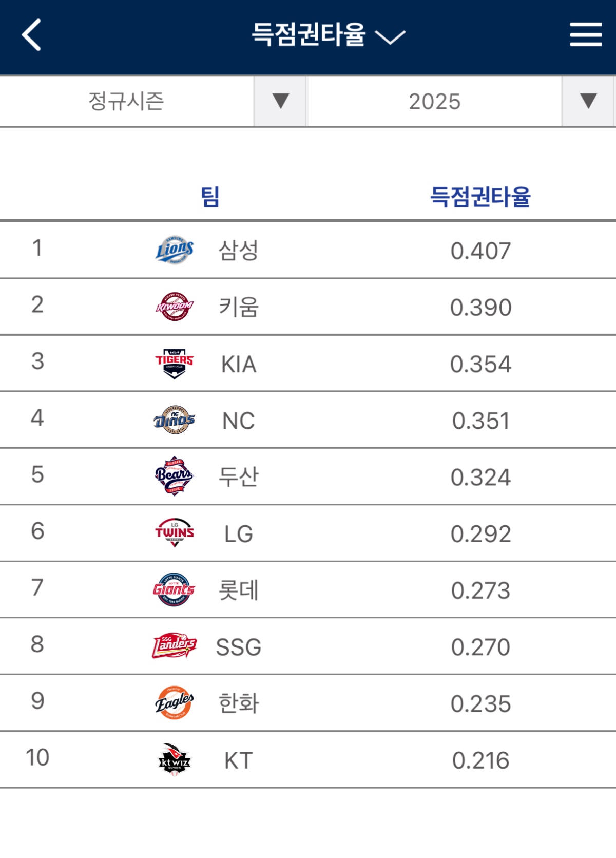
Task: Click the NC Dinos logo
Action: (x=175, y=420)
